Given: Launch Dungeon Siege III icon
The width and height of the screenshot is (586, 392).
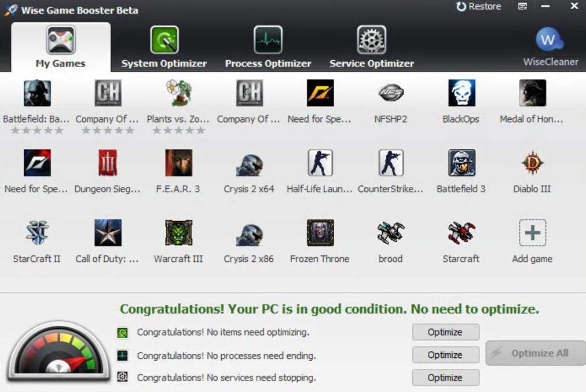Looking at the screenshot, I should click(108, 163).
